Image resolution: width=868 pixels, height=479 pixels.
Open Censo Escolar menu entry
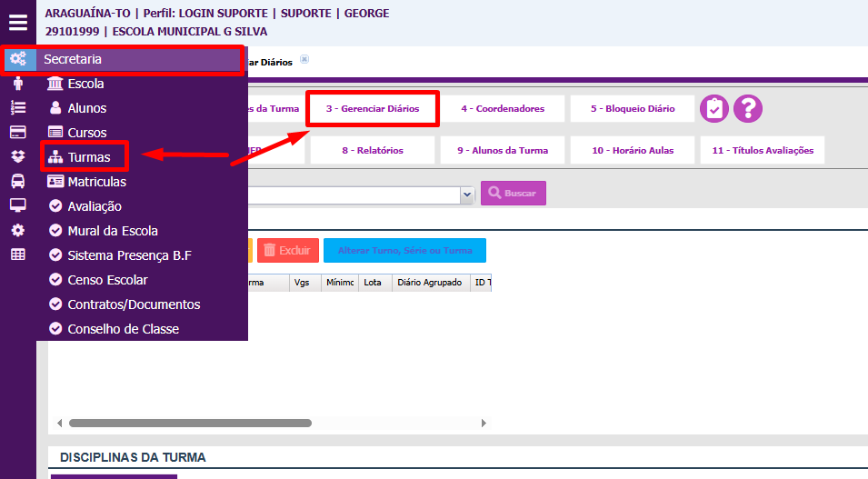click(107, 280)
